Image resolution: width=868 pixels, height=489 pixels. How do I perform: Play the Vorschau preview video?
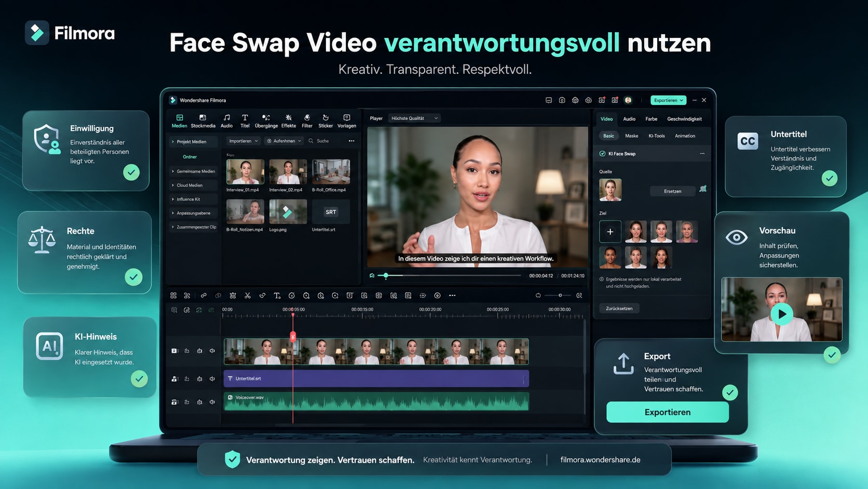(x=782, y=314)
